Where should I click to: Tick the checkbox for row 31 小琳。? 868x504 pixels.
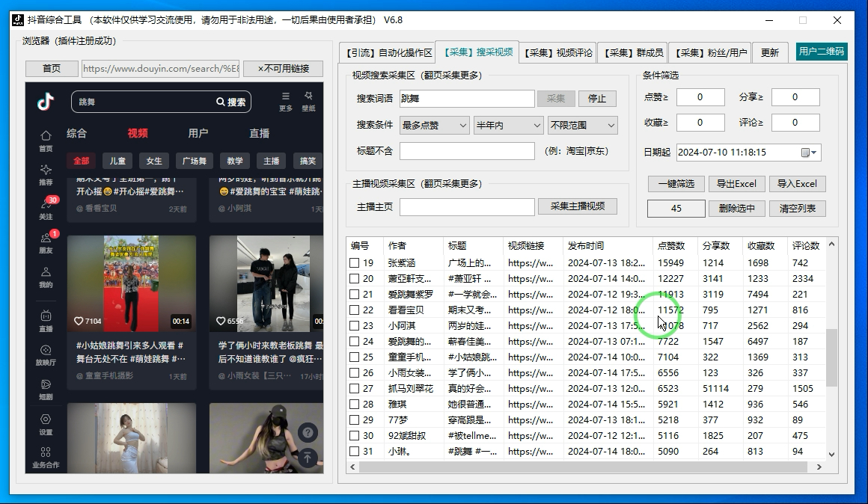point(354,452)
